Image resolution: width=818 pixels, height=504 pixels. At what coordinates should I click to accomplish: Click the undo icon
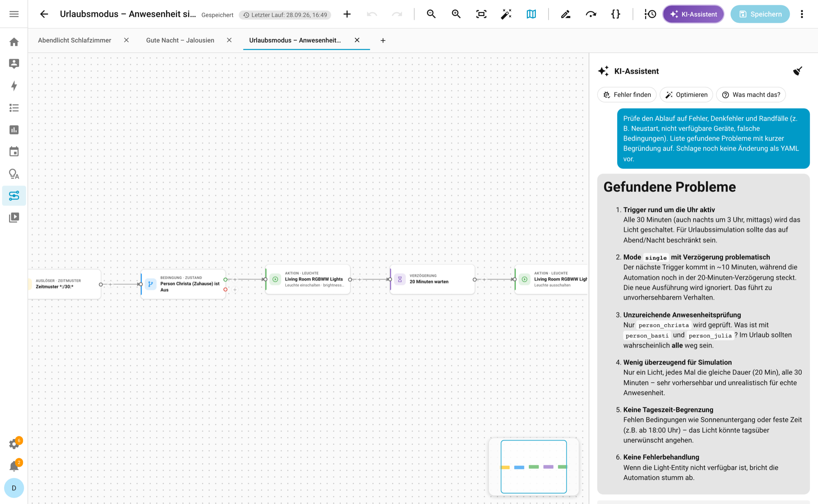[x=372, y=14]
